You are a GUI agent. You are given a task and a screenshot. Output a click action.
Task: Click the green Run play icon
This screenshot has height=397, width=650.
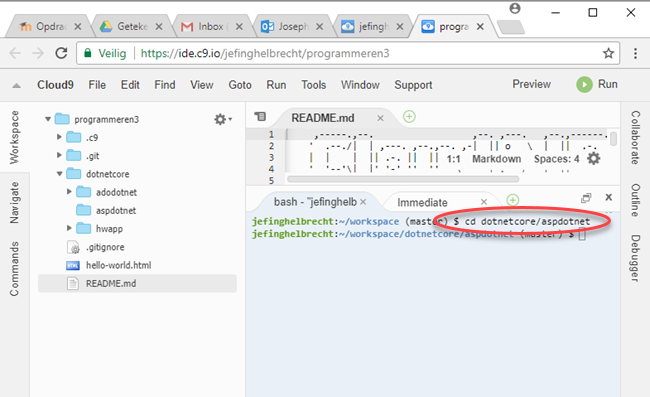[x=584, y=85]
